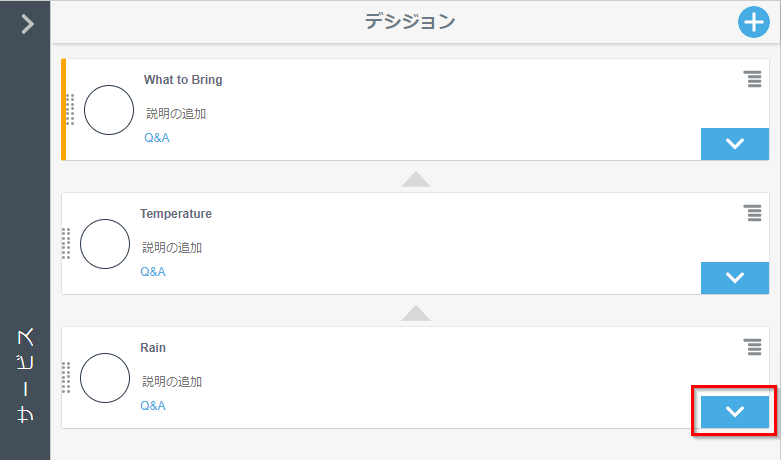Expand the collapsed left sidebar arrow
Viewport: 781px width, 460px height.
tap(27, 23)
